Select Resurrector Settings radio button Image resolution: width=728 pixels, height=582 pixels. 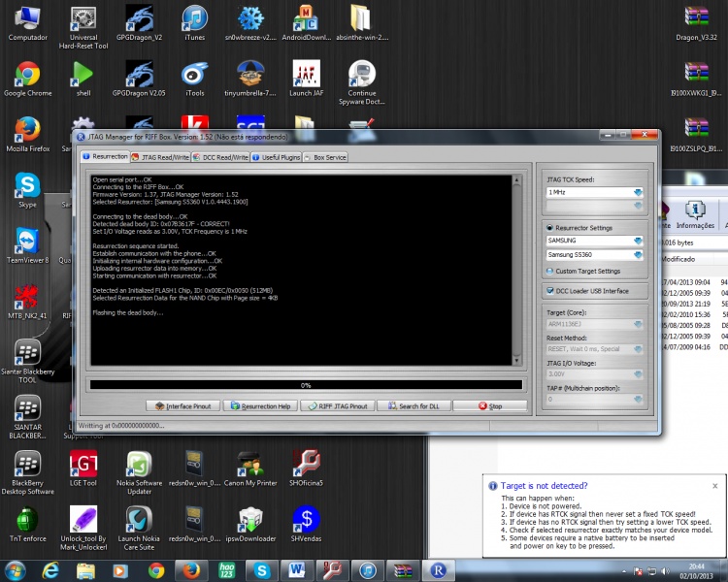point(549,228)
